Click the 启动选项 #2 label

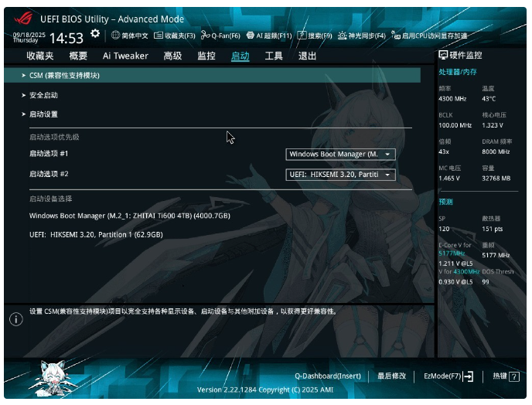49,174
